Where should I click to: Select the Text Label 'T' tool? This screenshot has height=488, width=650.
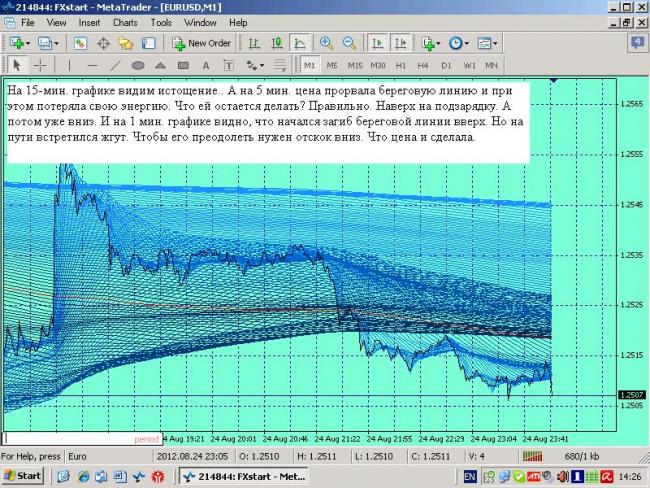pos(228,66)
